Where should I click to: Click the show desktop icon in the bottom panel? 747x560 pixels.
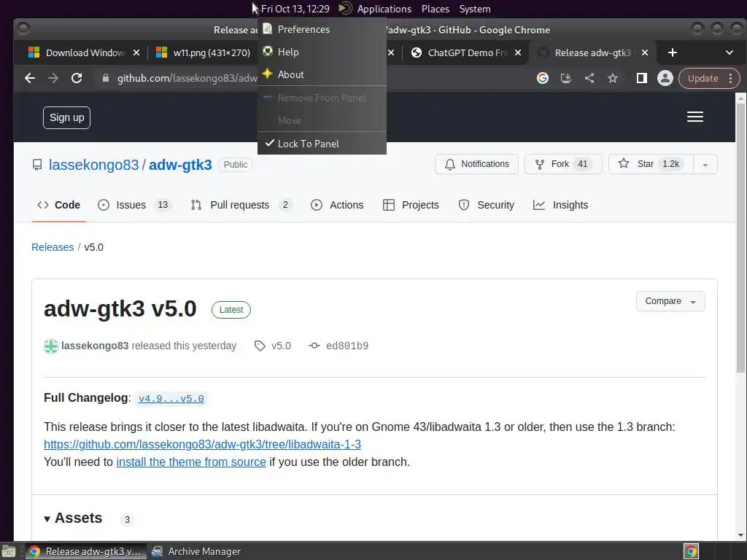(9, 551)
